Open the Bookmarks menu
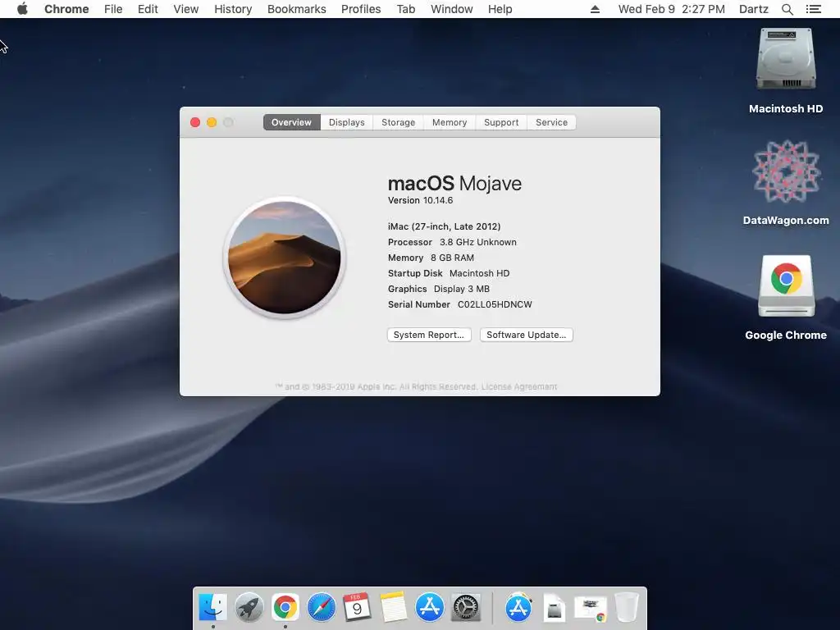The width and height of the screenshot is (840, 630). pyautogui.click(x=297, y=9)
